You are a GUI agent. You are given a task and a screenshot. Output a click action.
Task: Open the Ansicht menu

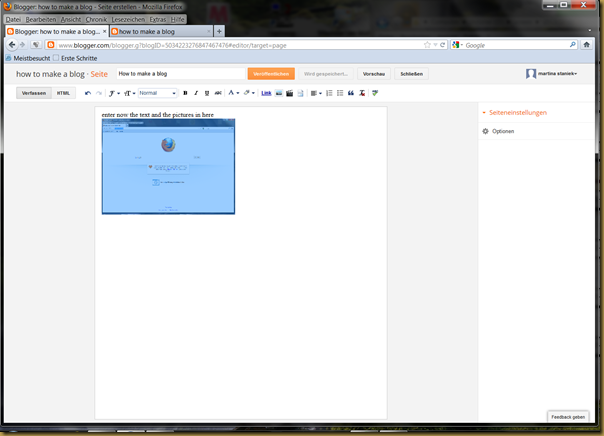pyautogui.click(x=71, y=19)
